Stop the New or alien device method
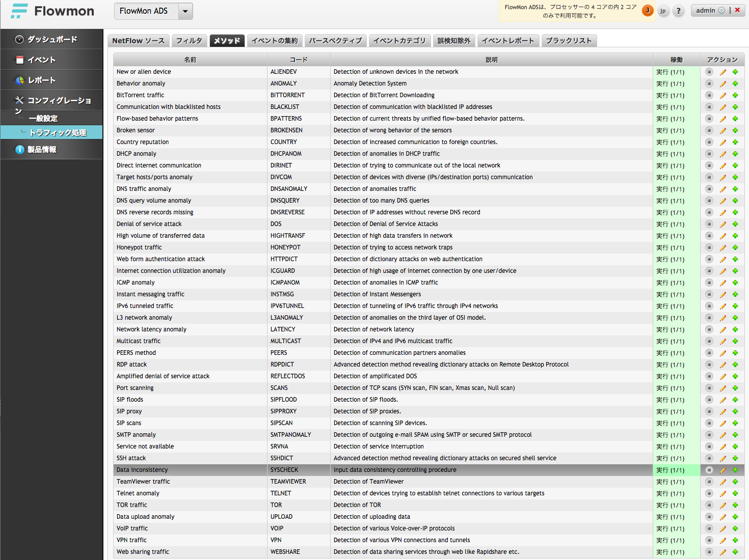 coord(709,72)
